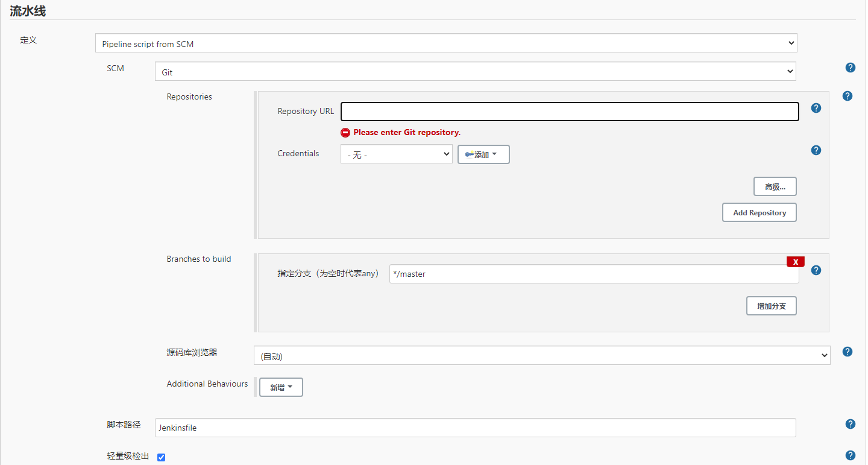Click the Add Repository button

coord(759,212)
